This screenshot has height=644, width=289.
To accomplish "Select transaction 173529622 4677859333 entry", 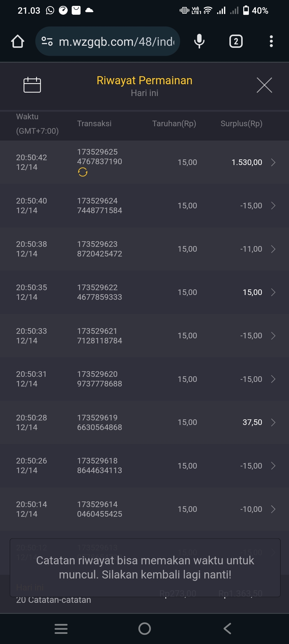I will pos(100,292).
